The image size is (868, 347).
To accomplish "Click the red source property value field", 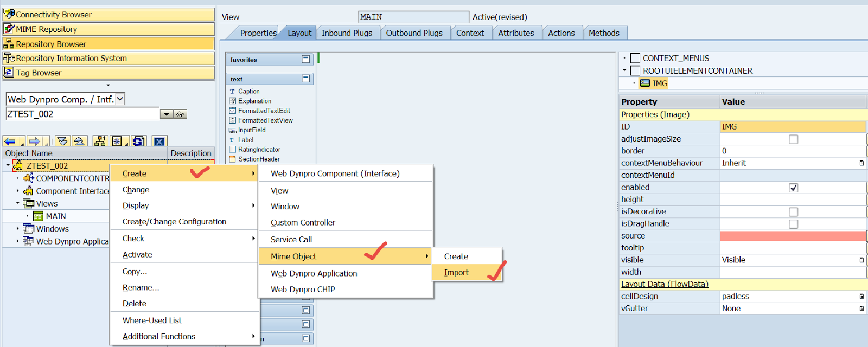I will (x=793, y=236).
